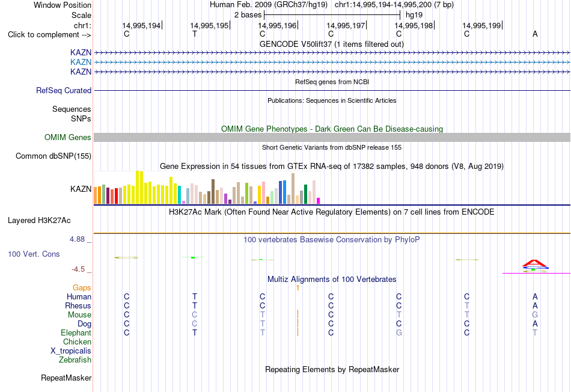Open the RefSeq Curated track label
571x392 pixels.
[x=64, y=90]
